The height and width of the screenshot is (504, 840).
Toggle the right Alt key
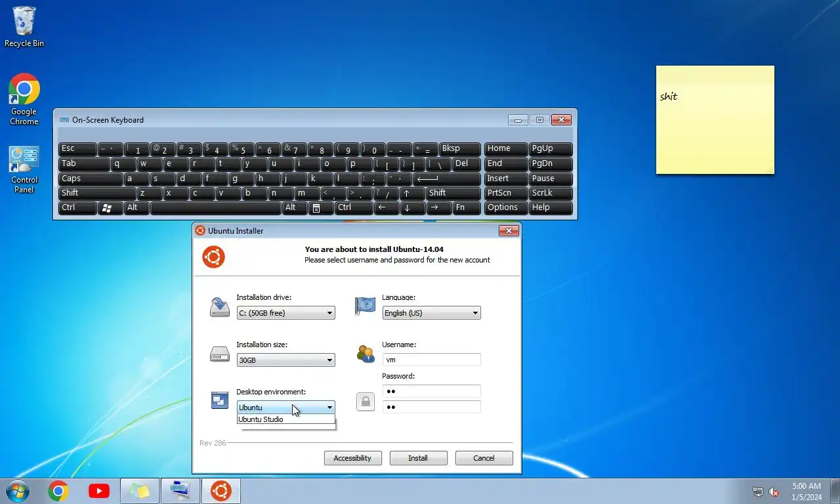pyautogui.click(x=295, y=208)
